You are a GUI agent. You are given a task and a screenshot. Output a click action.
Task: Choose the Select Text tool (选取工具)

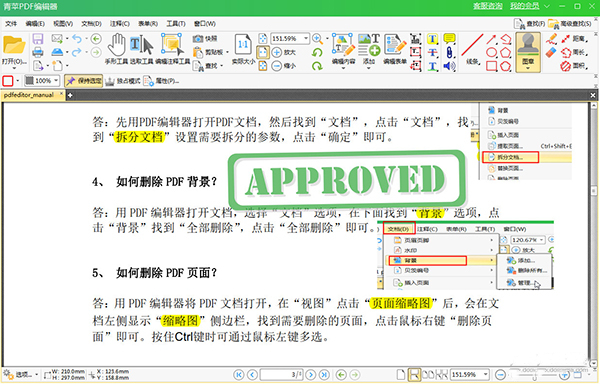click(141, 49)
